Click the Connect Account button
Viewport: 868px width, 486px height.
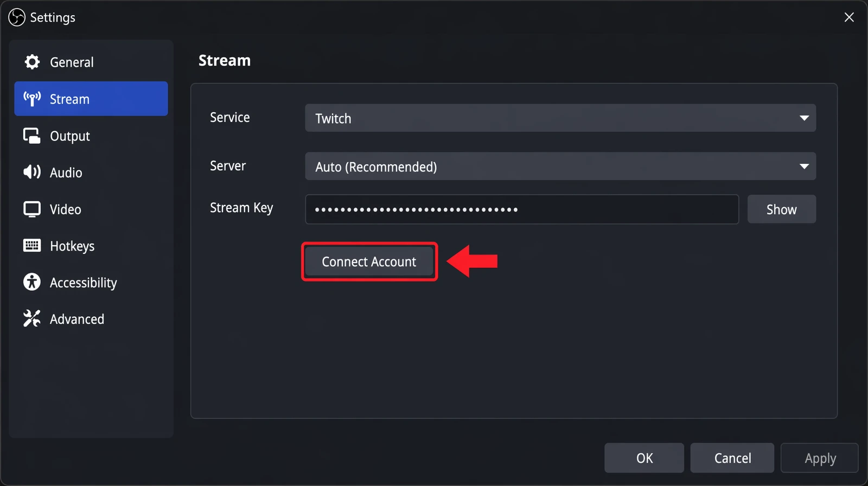click(369, 261)
